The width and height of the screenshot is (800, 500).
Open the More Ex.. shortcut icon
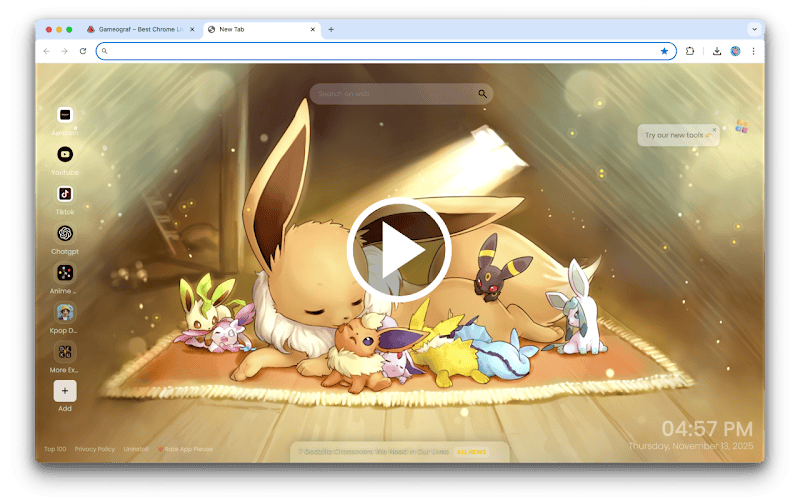tap(65, 352)
